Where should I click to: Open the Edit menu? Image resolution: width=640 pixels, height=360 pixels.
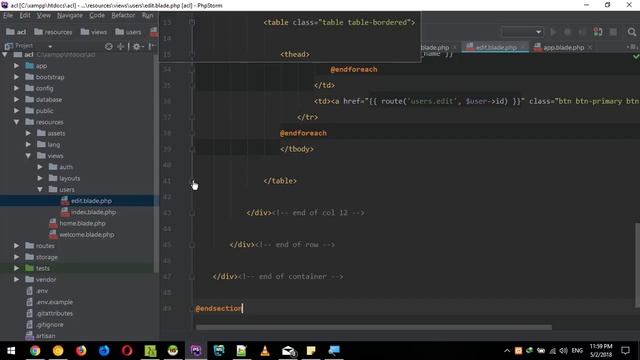point(25,16)
